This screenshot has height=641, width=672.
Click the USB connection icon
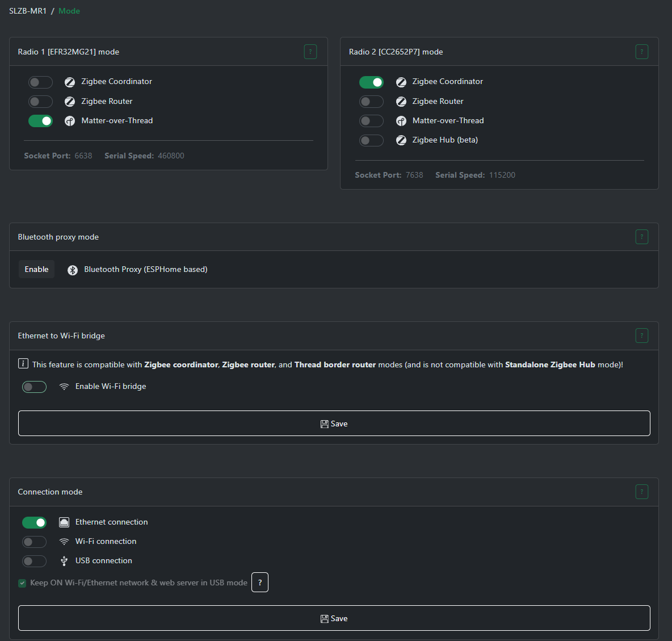64,561
